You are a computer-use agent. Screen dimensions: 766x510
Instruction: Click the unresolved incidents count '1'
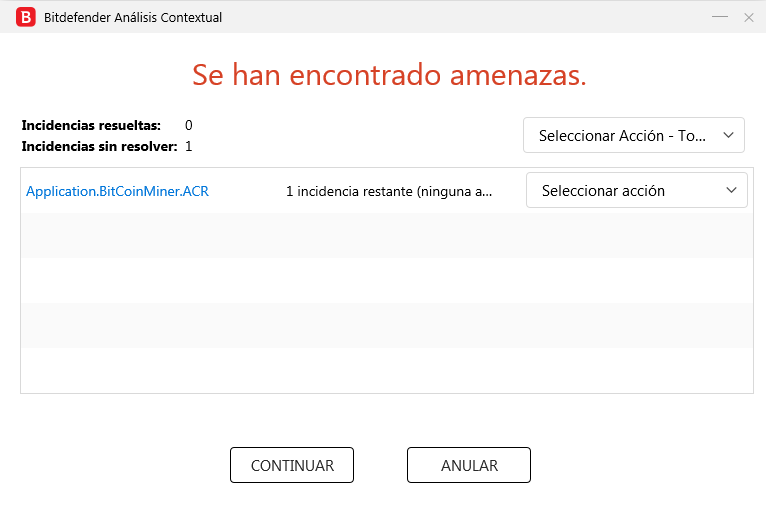pos(189,147)
